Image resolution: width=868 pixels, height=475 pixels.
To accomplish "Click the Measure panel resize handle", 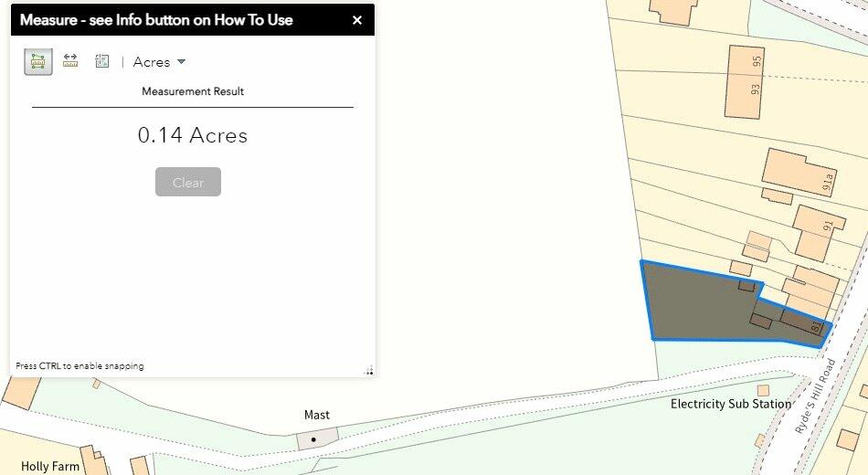I will [369, 371].
